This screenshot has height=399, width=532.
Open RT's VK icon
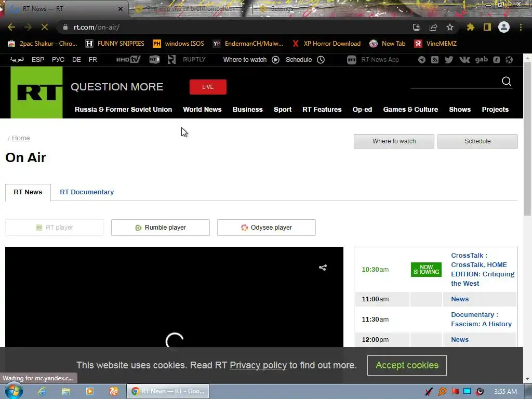pyautogui.click(x=464, y=60)
